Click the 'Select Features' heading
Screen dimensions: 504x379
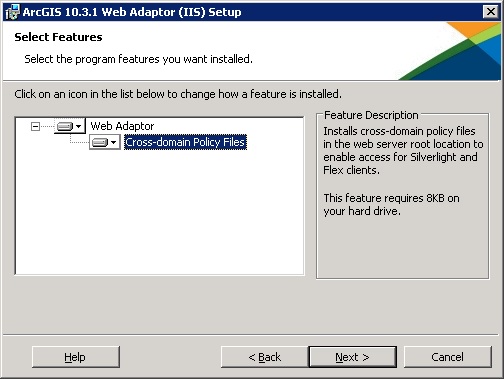[x=58, y=37]
